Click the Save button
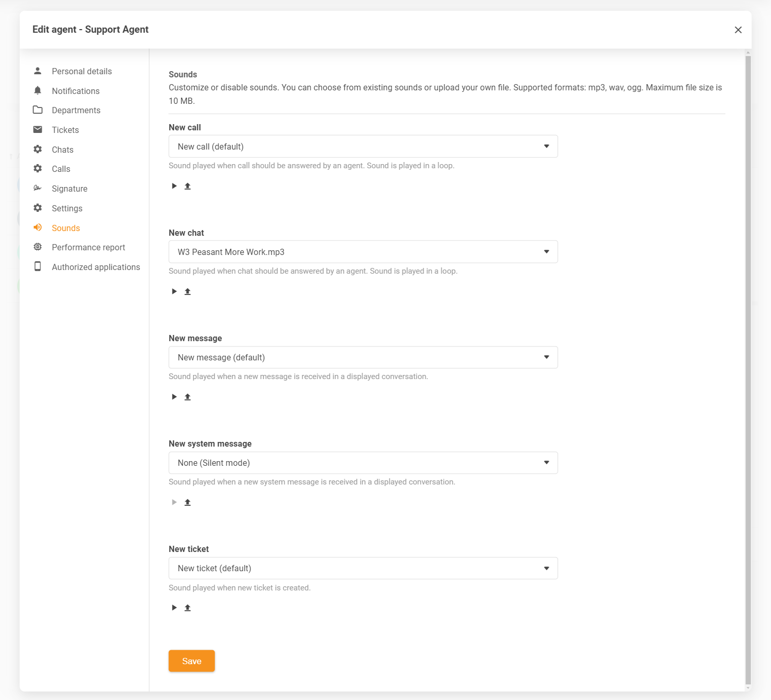Screen dimensions: 771x700 (192, 661)
